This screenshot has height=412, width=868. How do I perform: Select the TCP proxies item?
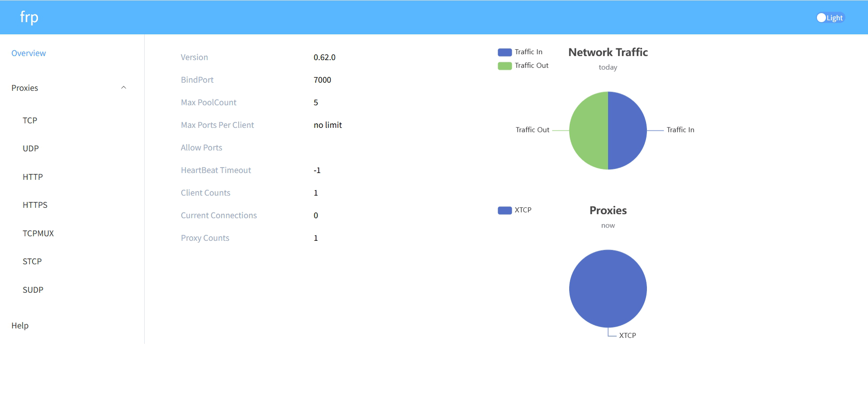click(30, 121)
